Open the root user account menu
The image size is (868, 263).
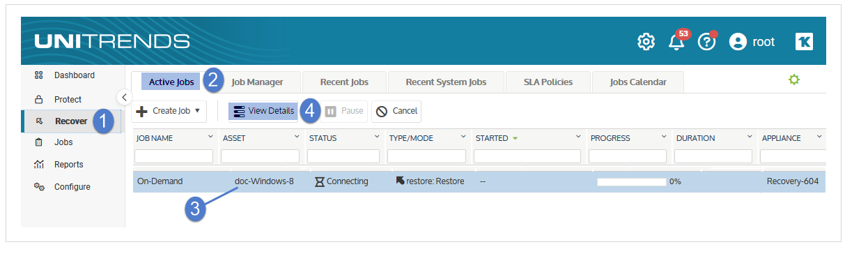click(x=752, y=42)
